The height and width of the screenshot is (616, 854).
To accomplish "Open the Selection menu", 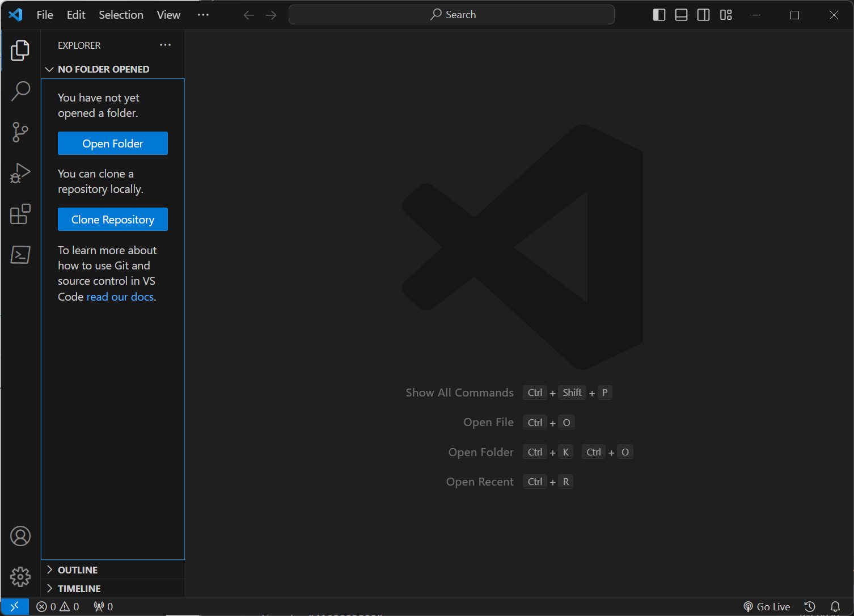I will (x=121, y=15).
